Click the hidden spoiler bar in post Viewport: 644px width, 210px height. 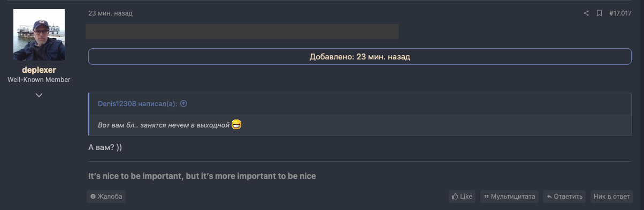pos(242,31)
